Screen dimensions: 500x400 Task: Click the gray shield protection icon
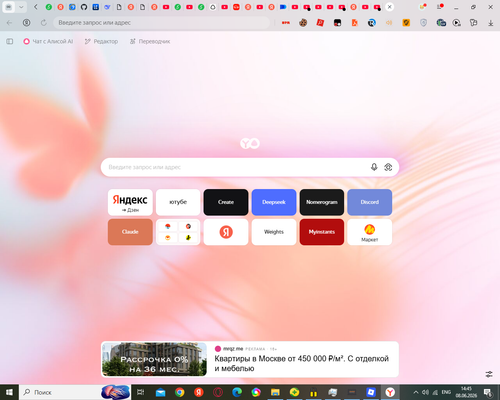click(x=423, y=23)
